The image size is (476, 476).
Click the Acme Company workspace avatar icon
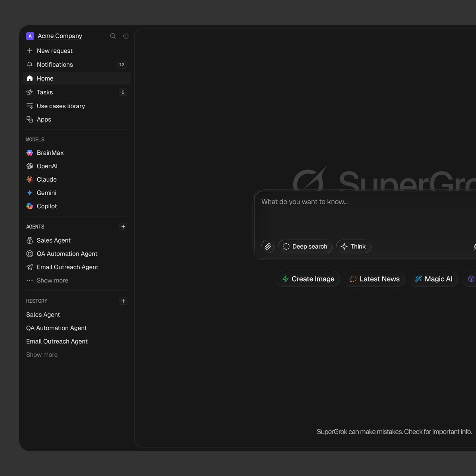pyautogui.click(x=30, y=36)
